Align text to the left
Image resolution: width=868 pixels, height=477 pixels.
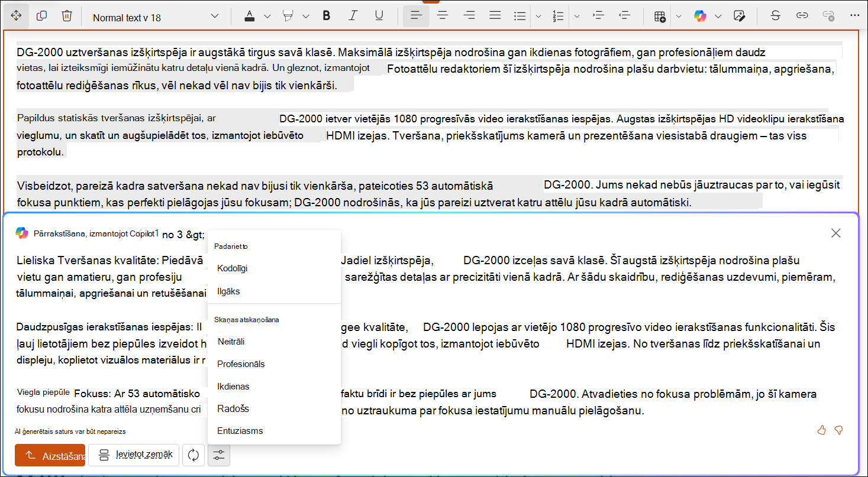416,16
